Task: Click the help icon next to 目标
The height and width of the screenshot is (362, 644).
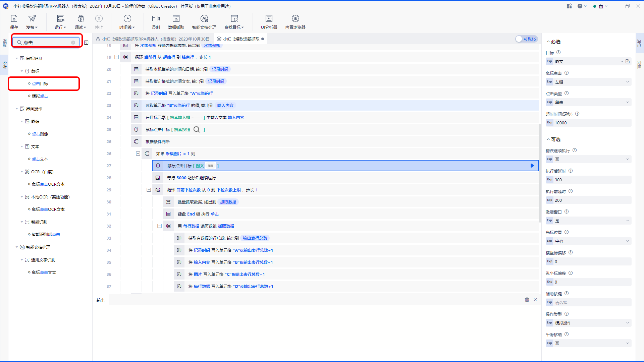Action: [x=558, y=52]
